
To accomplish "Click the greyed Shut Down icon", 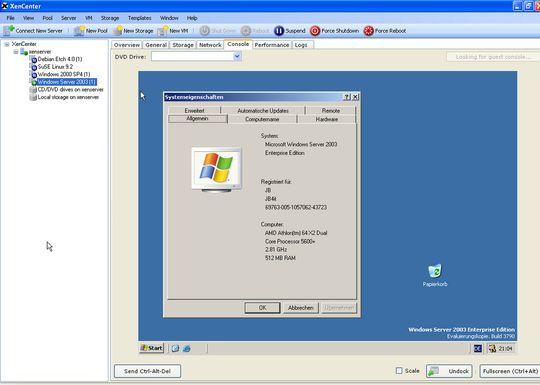I will (205, 31).
